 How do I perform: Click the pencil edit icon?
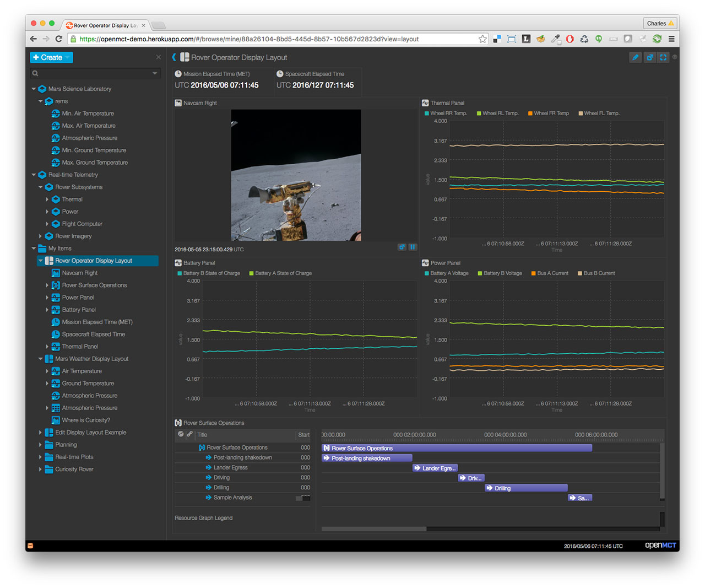pos(635,57)
